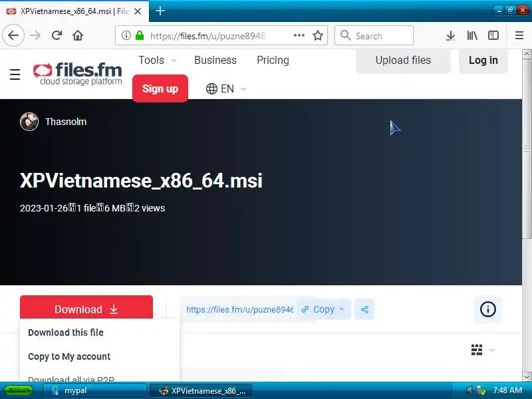Close the XPVietnamese_x86_64.msi tab
532x399 pixels.
pos(138,11)
